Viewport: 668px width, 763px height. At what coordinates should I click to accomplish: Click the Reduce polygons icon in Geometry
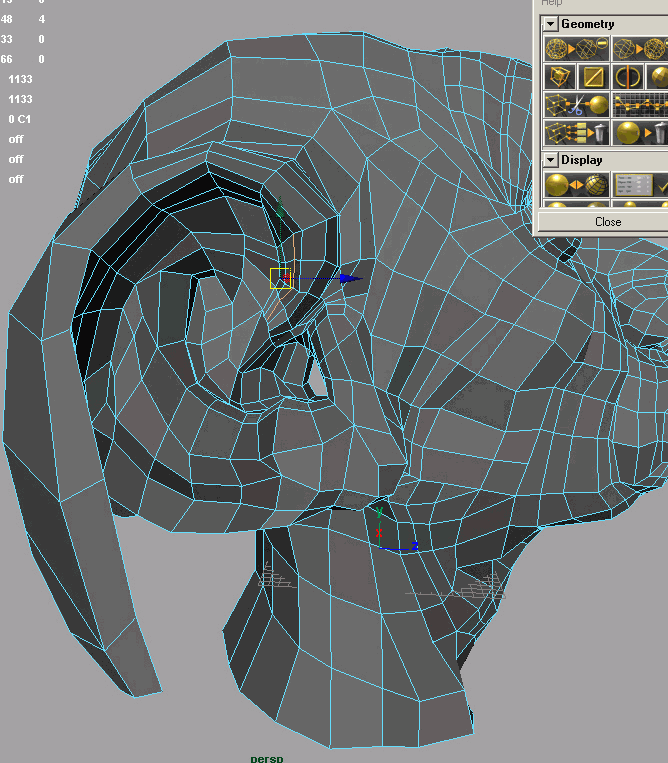point(576,49)
